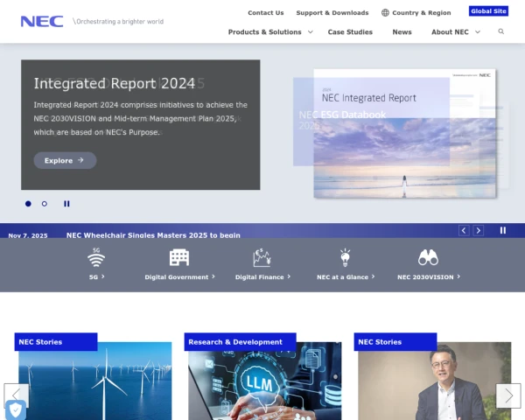Select the first slide indicator dot

[x=28, y=204]
